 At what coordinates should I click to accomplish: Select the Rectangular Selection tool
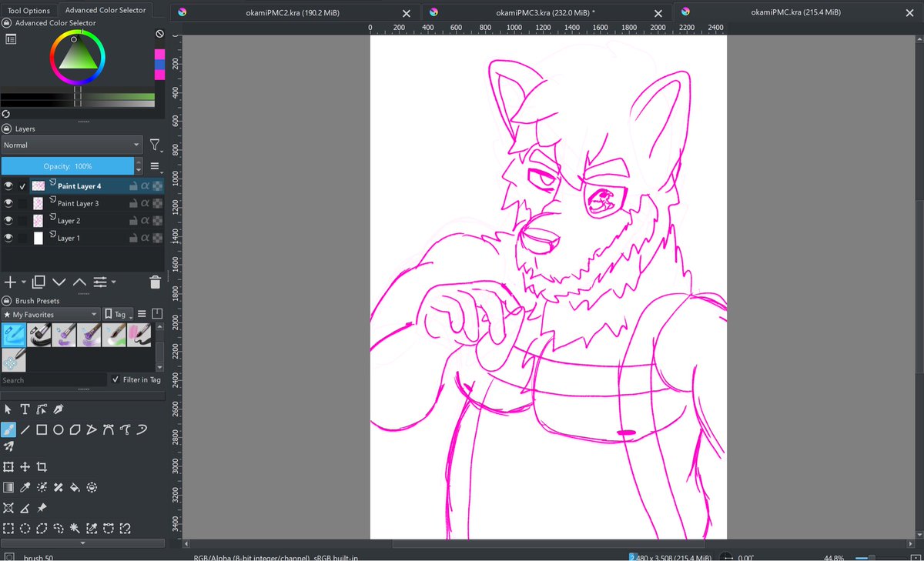click(x=9, y=529)
